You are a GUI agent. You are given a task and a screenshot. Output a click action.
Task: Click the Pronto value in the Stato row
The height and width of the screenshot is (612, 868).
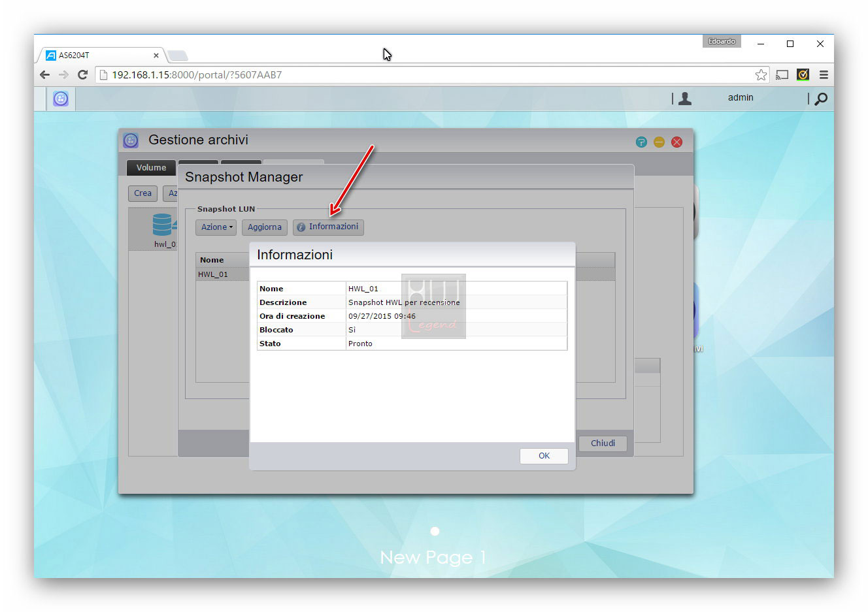(x=360, y=344)
